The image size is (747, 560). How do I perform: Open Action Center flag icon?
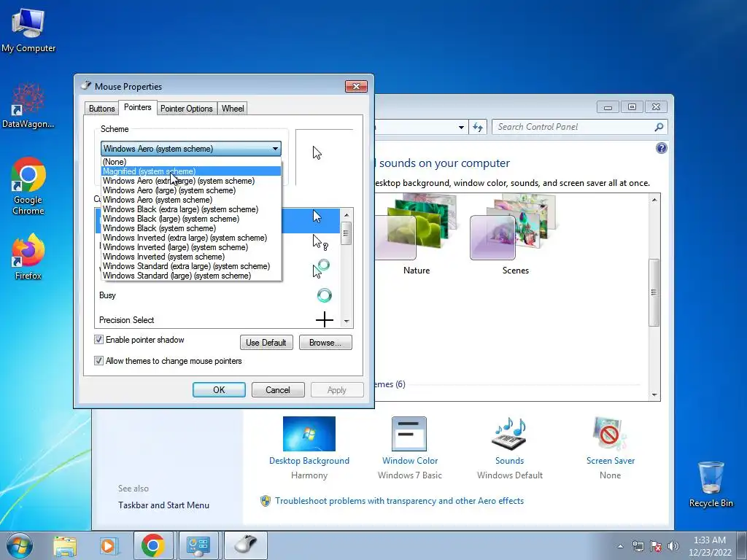click(656, 546)
